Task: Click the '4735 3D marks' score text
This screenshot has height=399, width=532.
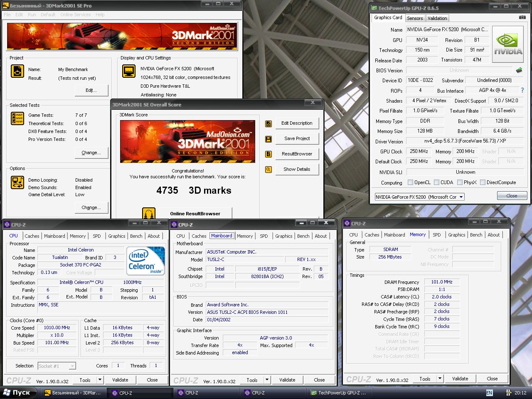Action: click(x=194, y=190)
